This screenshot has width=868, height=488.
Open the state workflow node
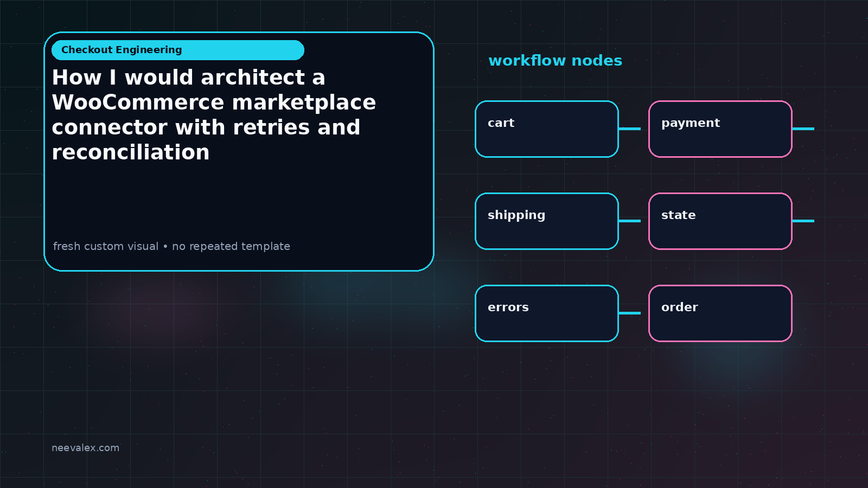coord(720,221)
